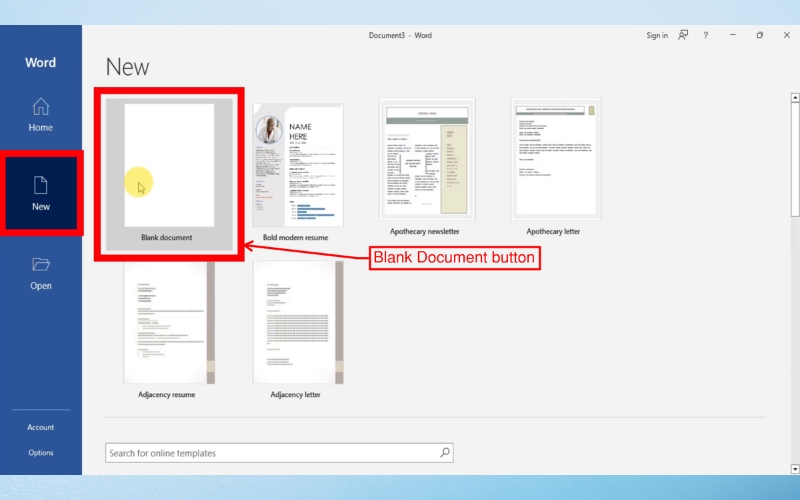The height and width of the screenshot is (500, 800).
Task: Click 'Bold modern resume' label text
Action: (x=295, y=237)
